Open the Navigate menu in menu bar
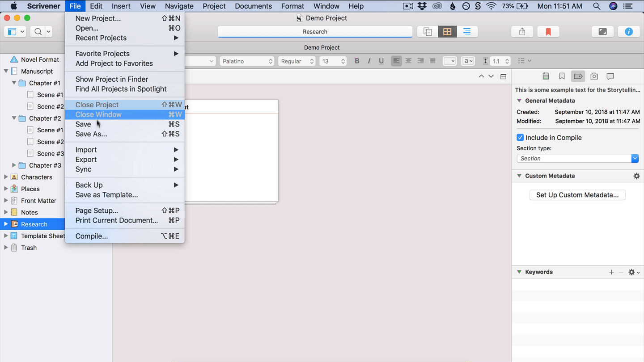Viewport: 644px width, 362px height. click(x=179, y=6)
